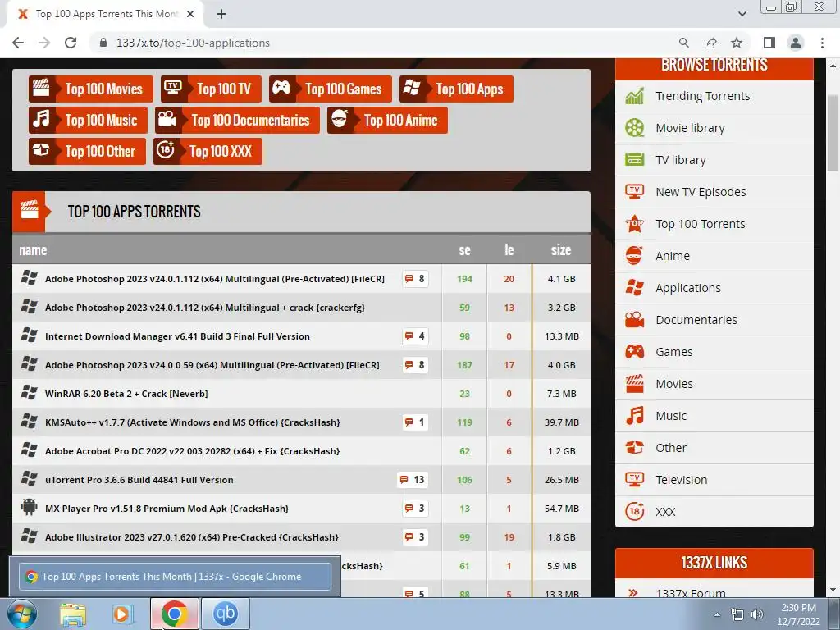Click the Documentaries camera icon in sidebar
The image size is (840, 630).
[x=635, y=320]
